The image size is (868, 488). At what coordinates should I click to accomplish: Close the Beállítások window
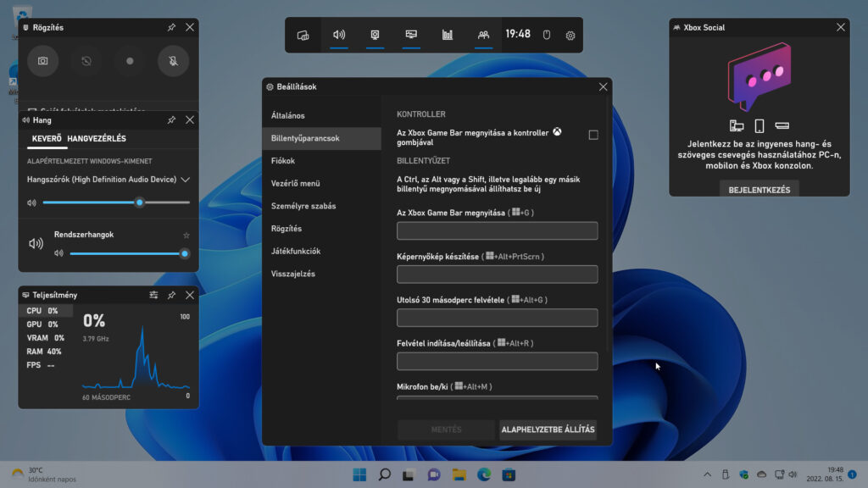click(603, 86)
